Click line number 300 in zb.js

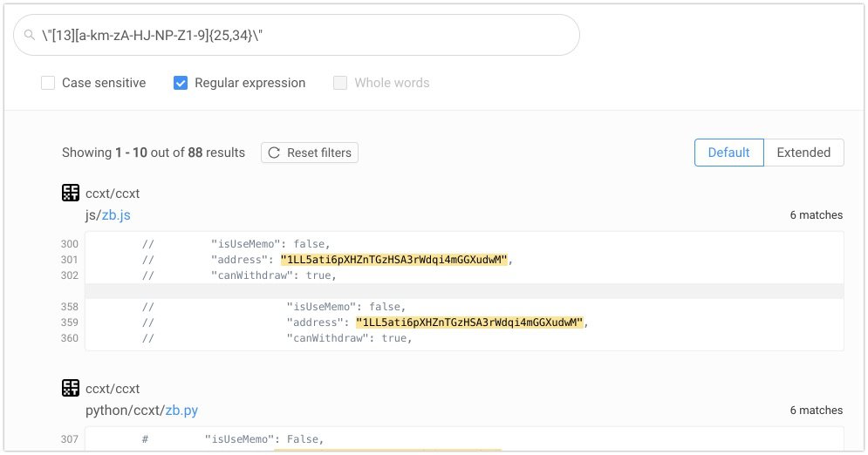point(70,244)
